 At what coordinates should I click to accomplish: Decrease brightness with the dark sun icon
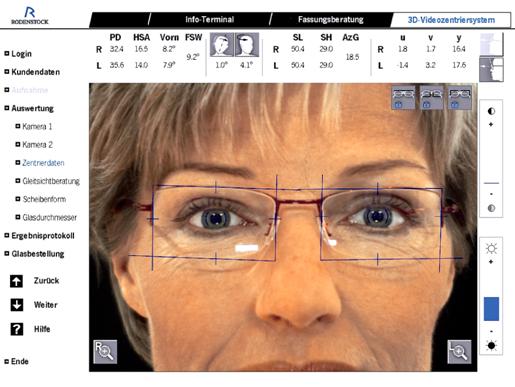coord(491,345)
